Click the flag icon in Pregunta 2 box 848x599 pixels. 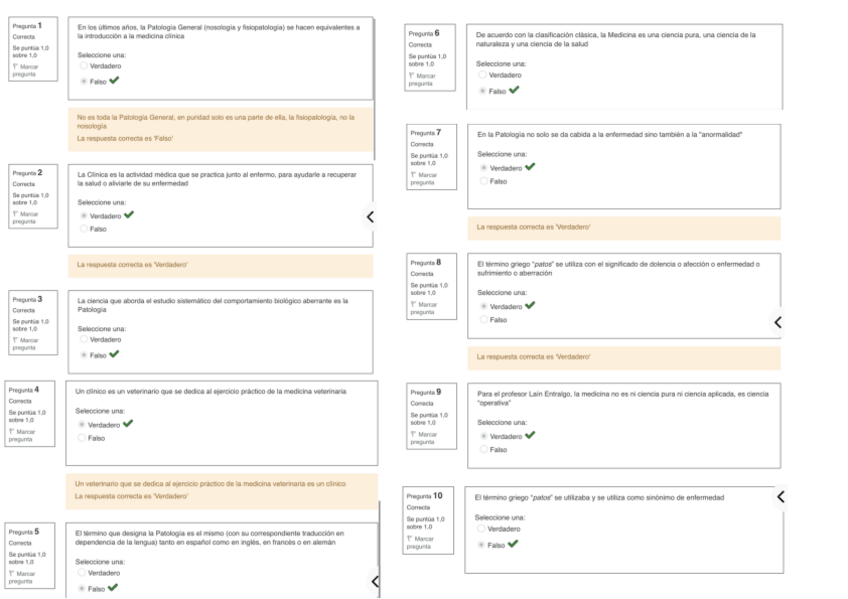point(15,214)
